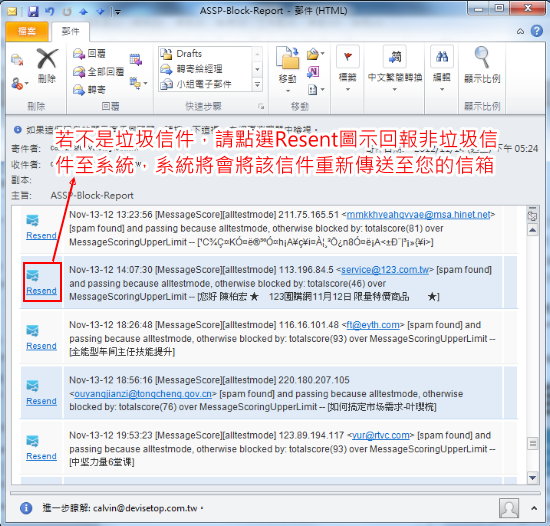Open Chinese conversion (中文繁簡轉換) icon
This screenshot has width=550, height=526.
click(x=395, y=56)
